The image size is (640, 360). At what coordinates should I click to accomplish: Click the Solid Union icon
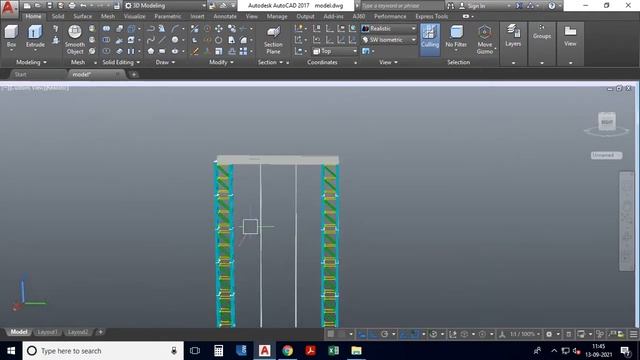pos(106,28)
